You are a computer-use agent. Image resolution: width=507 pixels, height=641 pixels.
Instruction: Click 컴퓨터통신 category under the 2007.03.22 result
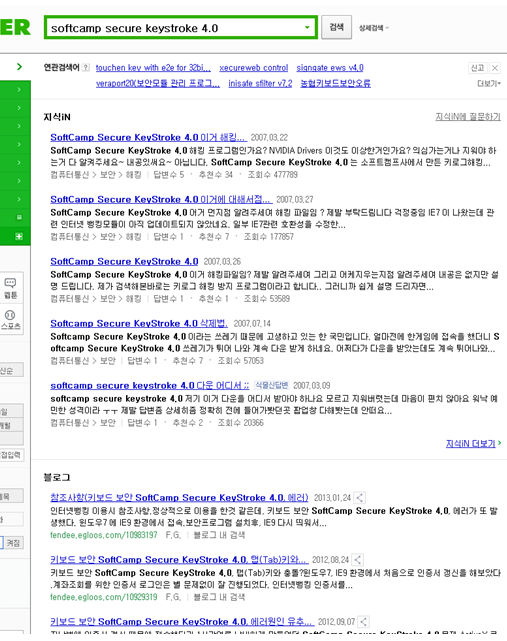pyautogui.click(x=70, y=175)
